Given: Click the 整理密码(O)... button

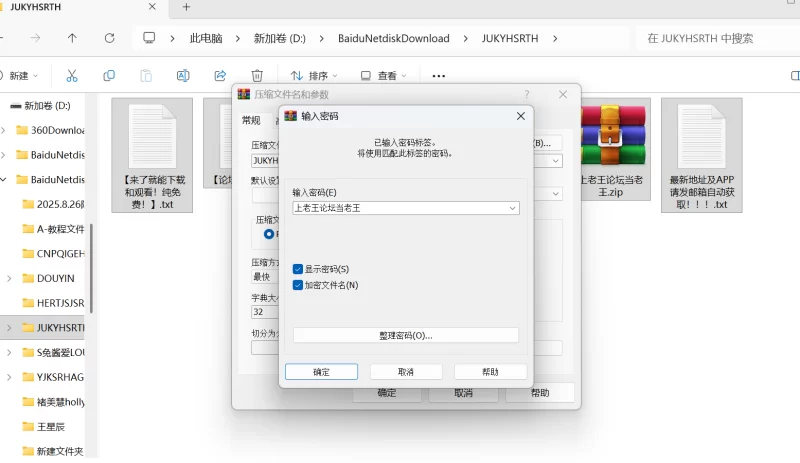Looking at the screenshot, I should [x=406, y=335].
